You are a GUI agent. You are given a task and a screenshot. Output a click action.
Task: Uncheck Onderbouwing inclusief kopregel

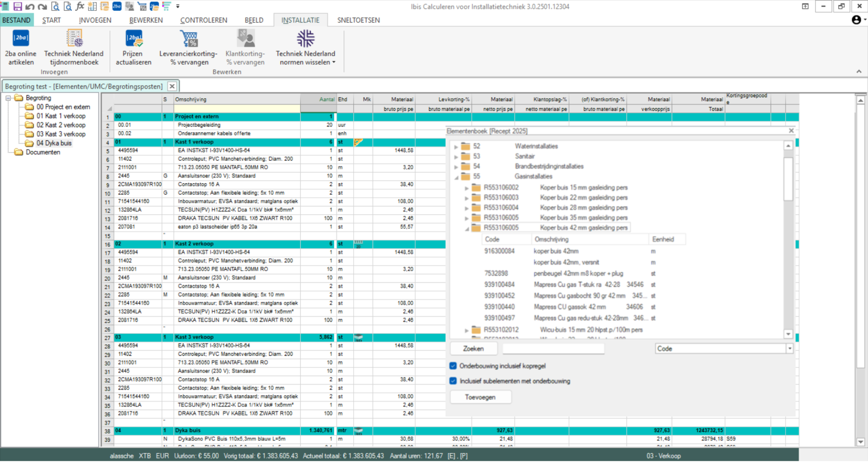453,366
